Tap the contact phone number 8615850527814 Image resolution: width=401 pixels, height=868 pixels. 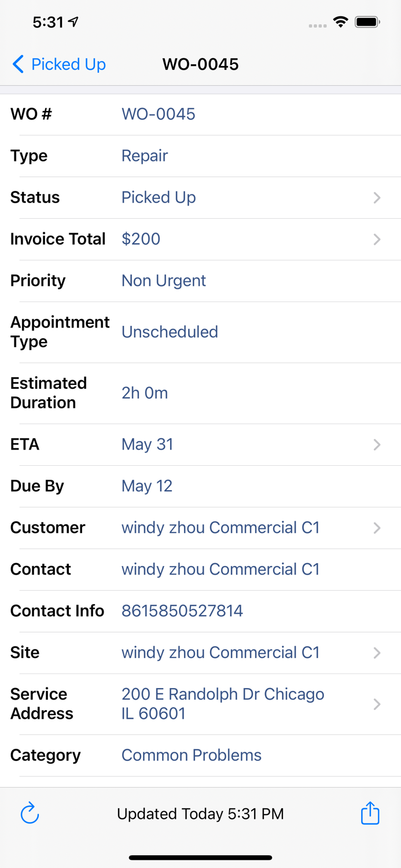tap(182, 611)
